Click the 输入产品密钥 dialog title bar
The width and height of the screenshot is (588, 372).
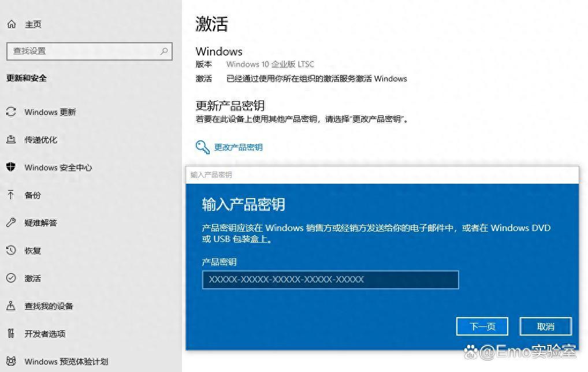pyautogui.click(x=382, y=175)
